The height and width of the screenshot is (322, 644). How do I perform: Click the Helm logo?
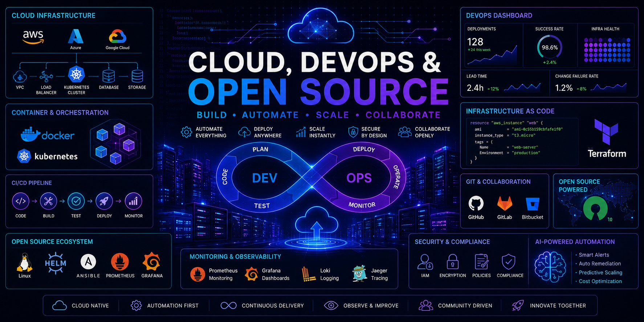click(56, 263)
